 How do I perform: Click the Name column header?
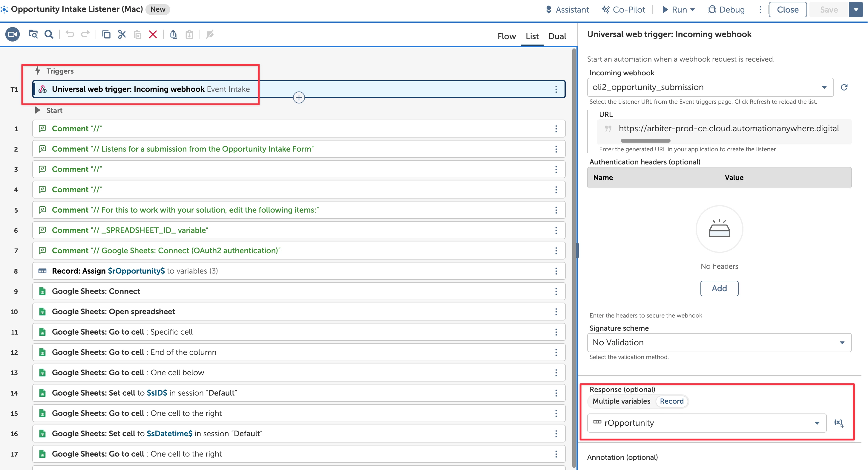point(603,178)
